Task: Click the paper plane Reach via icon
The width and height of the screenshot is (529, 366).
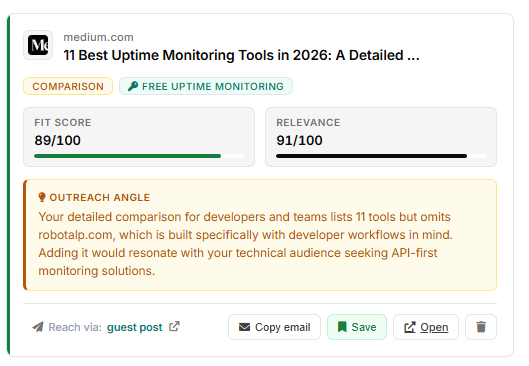Action: click(38, 327)
